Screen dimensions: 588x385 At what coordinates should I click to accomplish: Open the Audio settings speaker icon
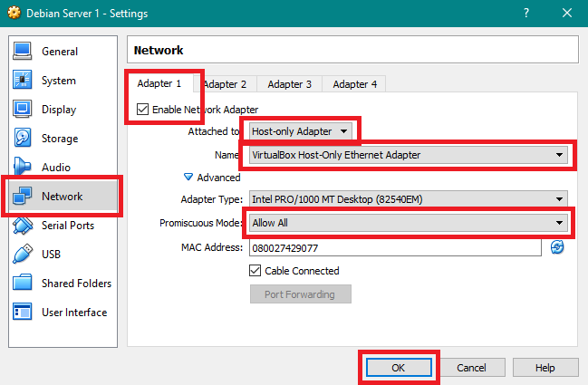(22, 167)
